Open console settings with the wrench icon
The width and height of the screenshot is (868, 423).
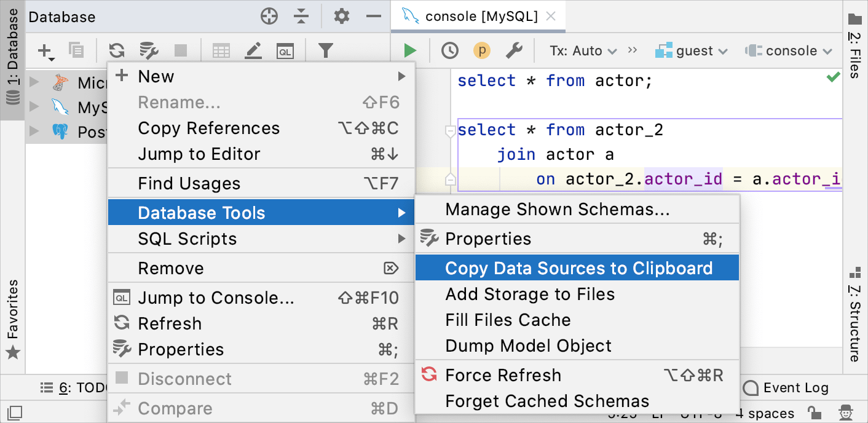point(515,50)
